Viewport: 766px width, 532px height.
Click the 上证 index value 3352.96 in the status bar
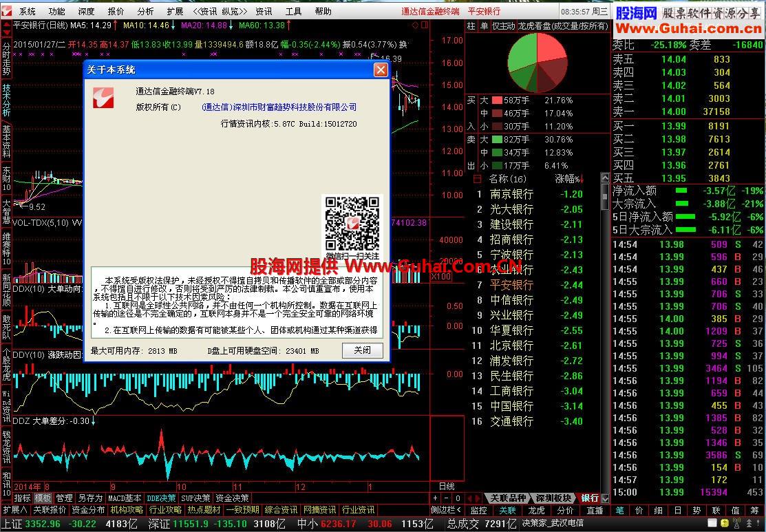click(x=43, y=524)
